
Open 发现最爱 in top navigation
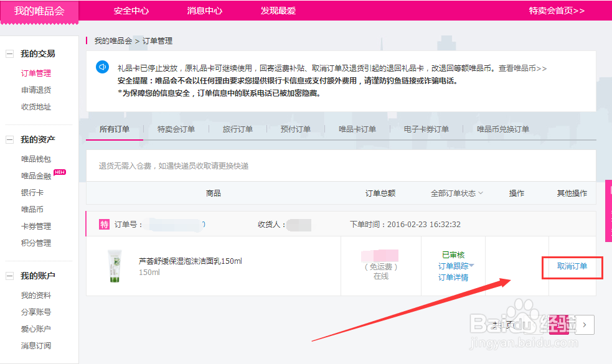(278, 11)
